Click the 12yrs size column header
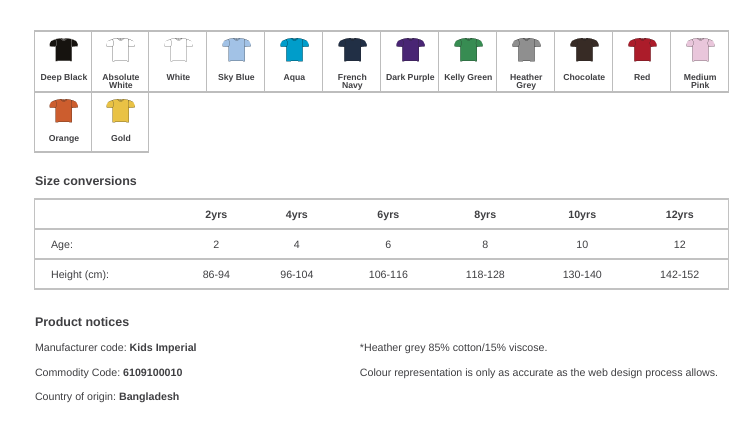 pos(680,215)
